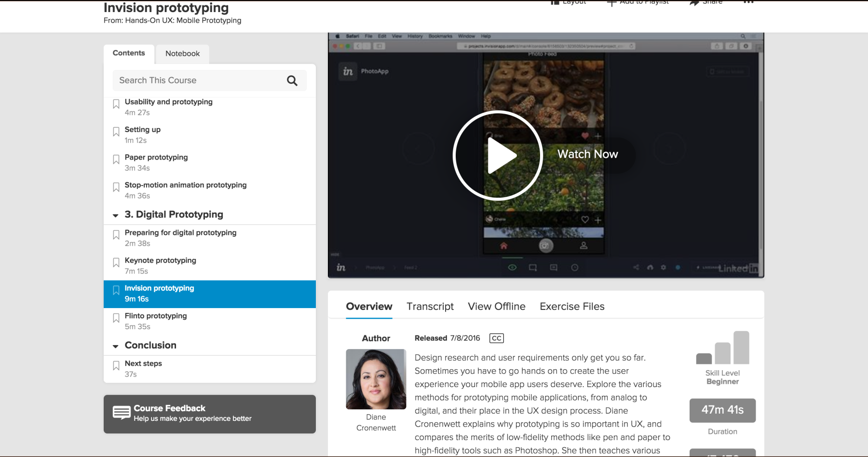Click the Course Feedback chat icon
The image size is (868, 457).
122,413
